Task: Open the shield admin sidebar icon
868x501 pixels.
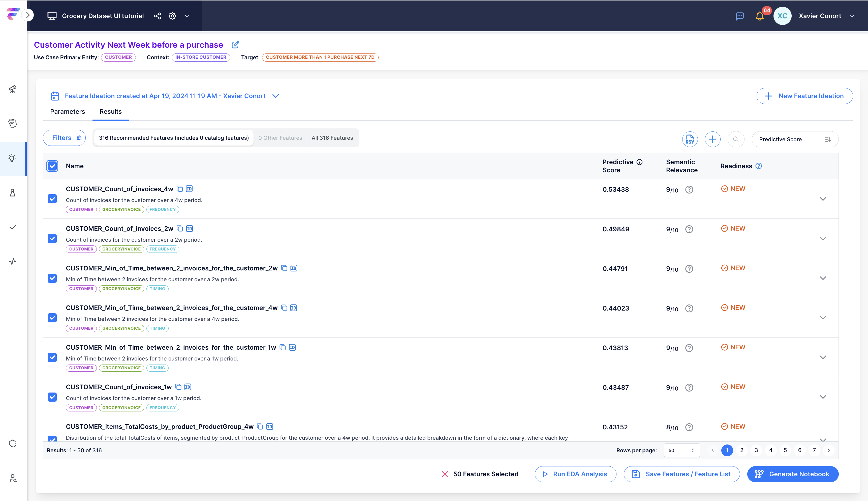Action: tap(13, 443)
